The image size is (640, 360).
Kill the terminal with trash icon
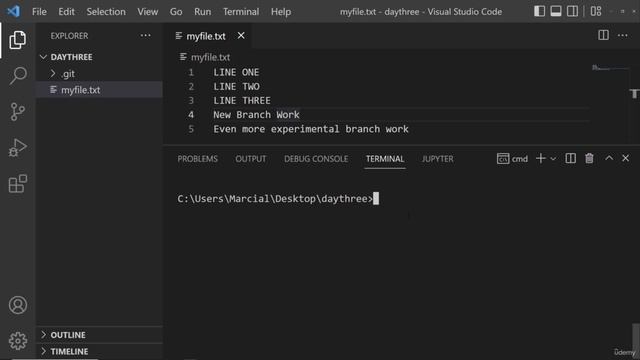tap(589, 158)
